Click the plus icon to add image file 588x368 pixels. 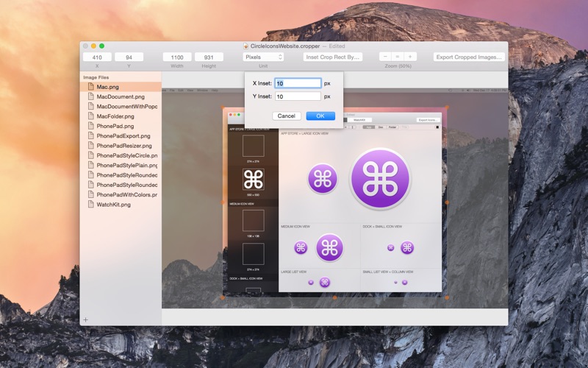pyautogui.click(x=85, y=319)
